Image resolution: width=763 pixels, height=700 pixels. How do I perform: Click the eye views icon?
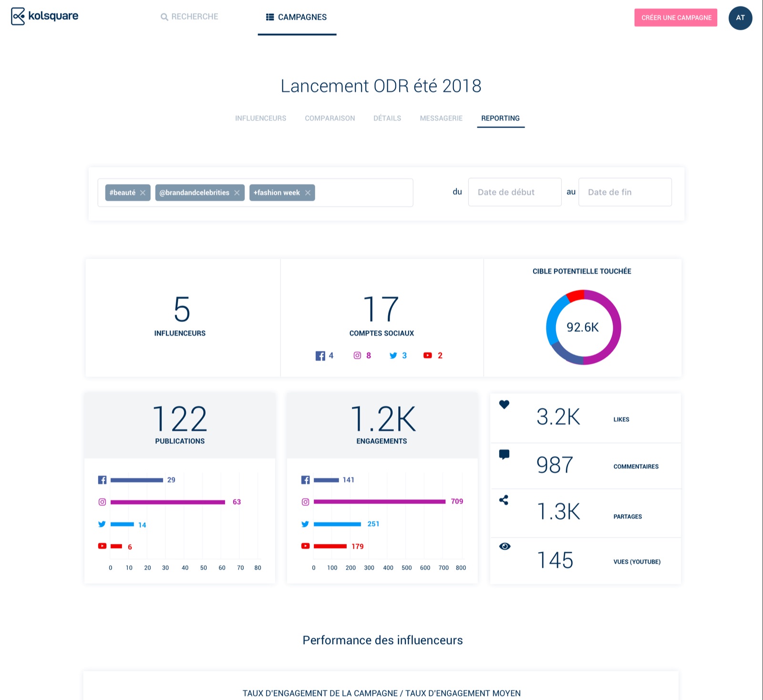point(505,546)
